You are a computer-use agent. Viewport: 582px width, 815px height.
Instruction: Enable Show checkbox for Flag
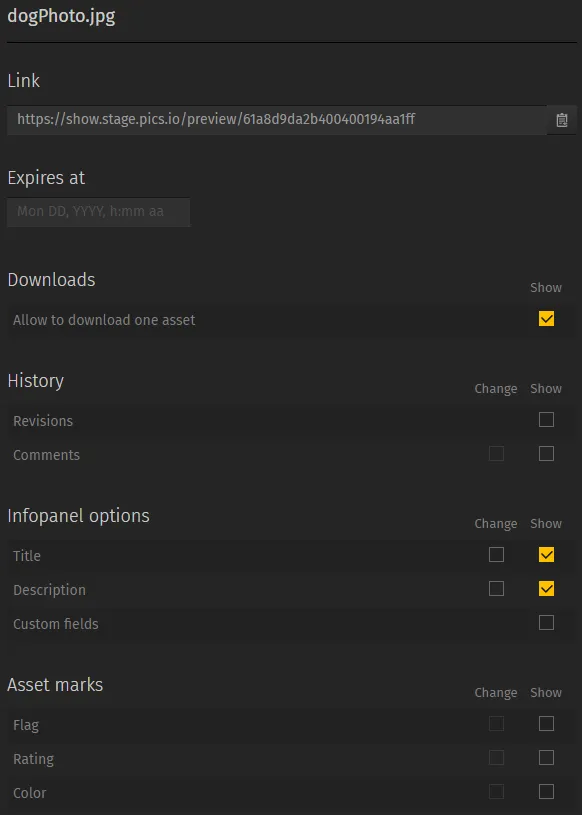pyautogui.click(x=546, y=724)
